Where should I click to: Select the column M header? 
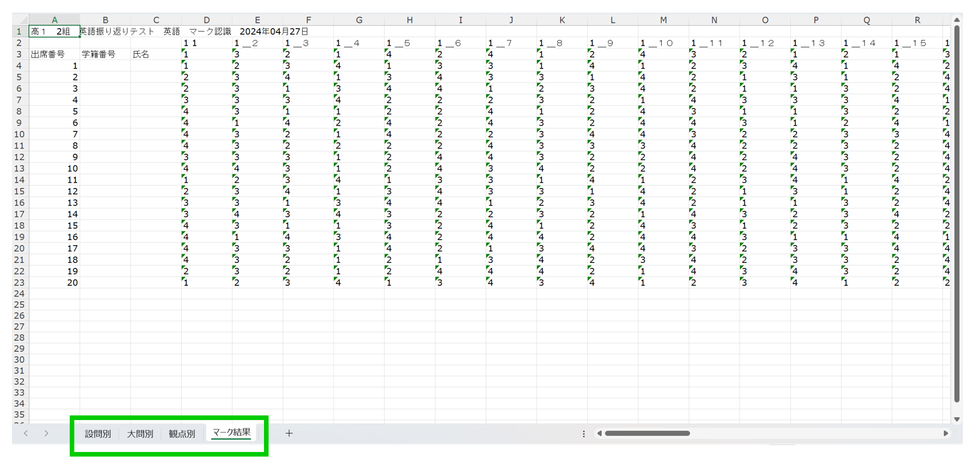(x=663, y=20)
